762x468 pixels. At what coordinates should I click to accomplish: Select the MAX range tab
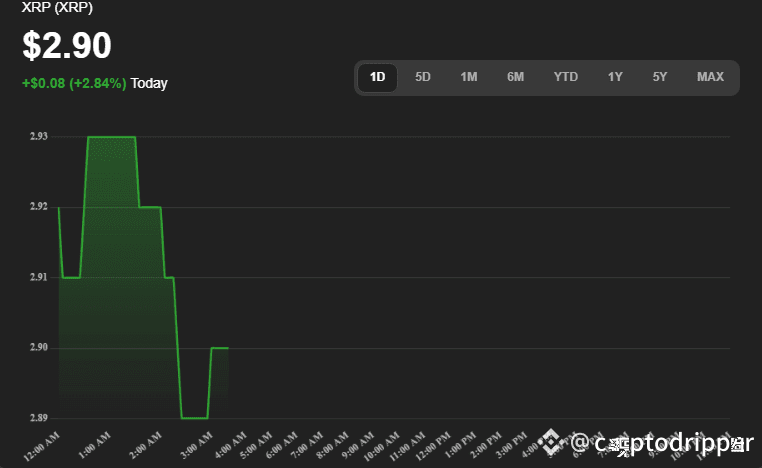pos(710,77)
